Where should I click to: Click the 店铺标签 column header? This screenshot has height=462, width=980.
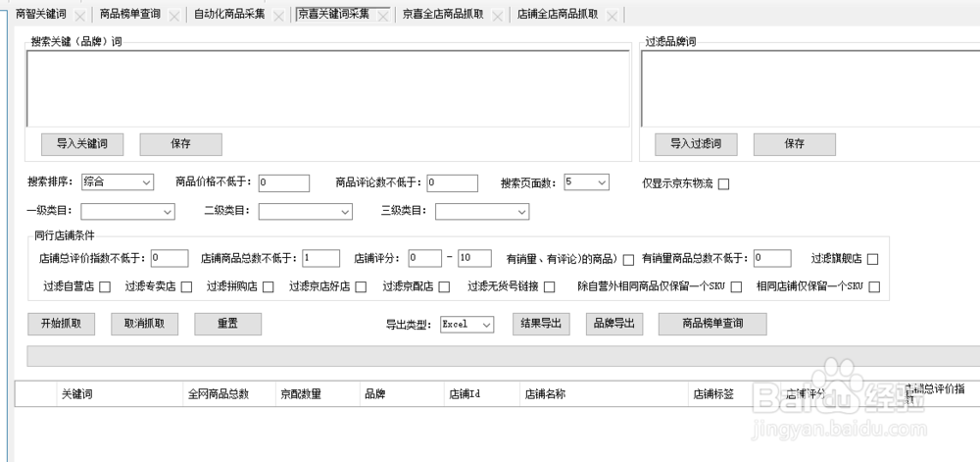pyautogui.click(x=734, y=394)
